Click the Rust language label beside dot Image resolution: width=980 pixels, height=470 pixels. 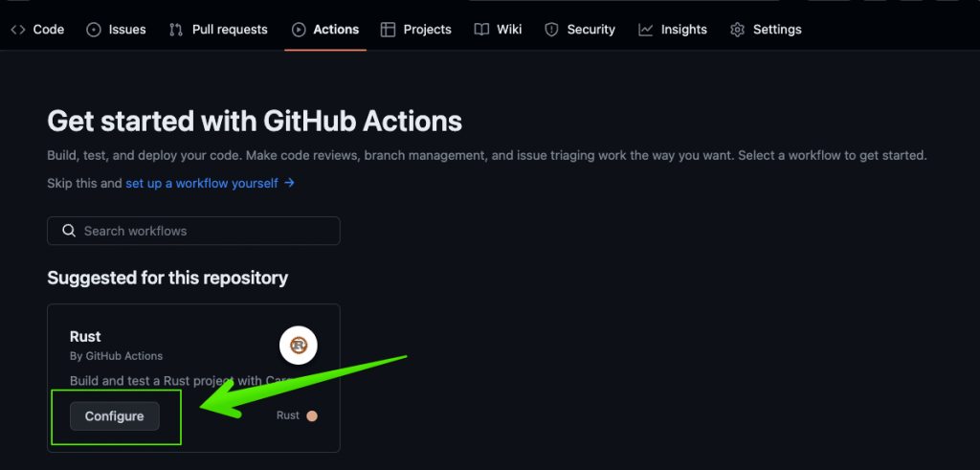tap(288, 415)
